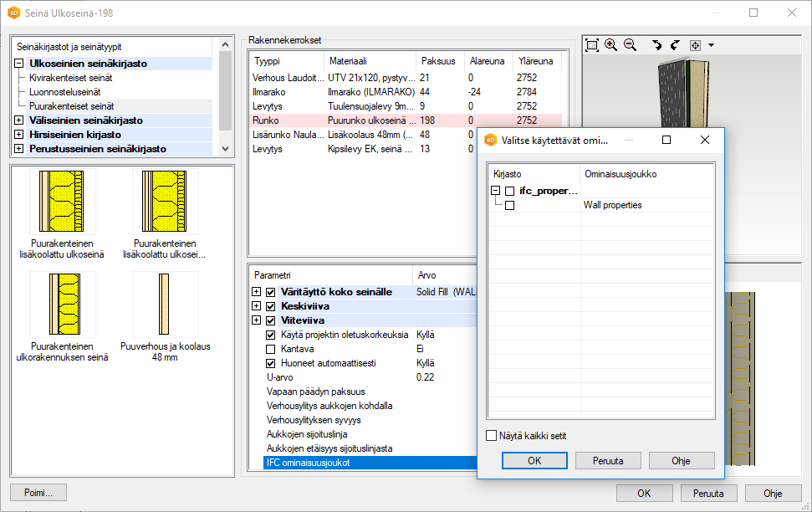Zoom out of the wall preview
812x512 pixels.
click(x=630, y=45)
